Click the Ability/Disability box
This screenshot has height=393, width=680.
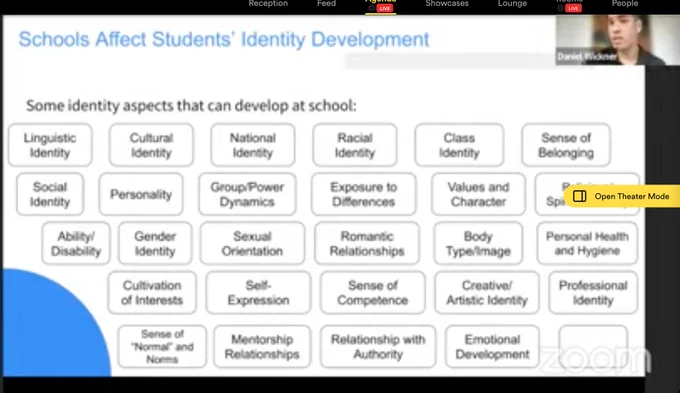(76, 243)
